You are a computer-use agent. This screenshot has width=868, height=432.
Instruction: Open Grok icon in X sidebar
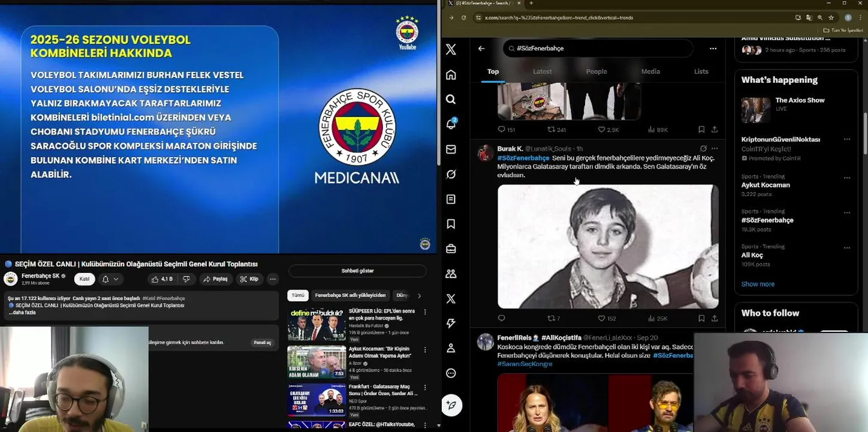[x=451, y=174]
